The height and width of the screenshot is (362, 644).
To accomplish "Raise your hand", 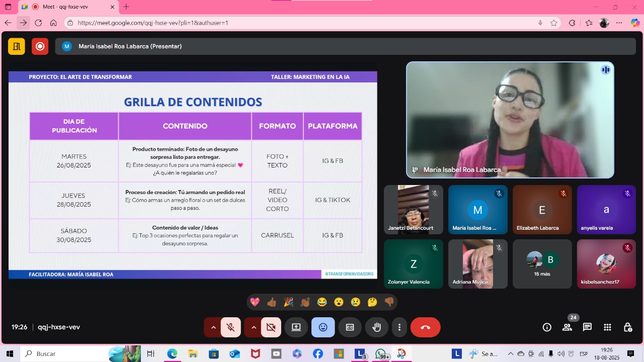I will [x=376, y=327].
